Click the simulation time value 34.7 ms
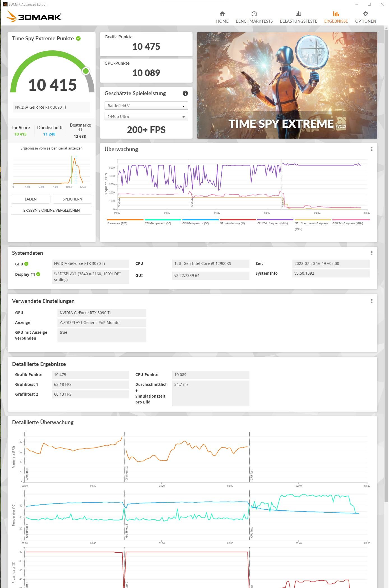This screenshot has height=588, width=389. [x=210, y=393]
